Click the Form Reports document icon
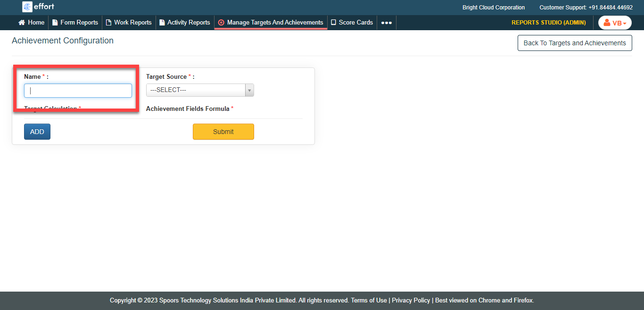 pyautogui.click(x=55, y=22)
